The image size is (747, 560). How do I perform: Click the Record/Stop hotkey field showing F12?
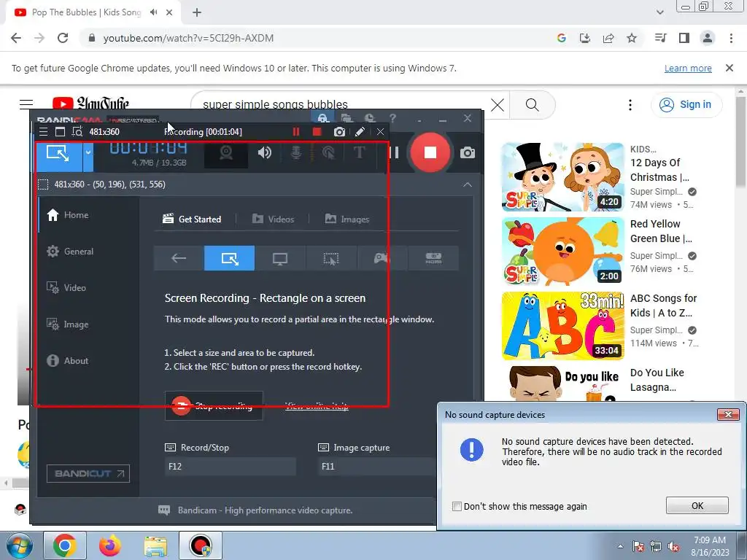230,467
